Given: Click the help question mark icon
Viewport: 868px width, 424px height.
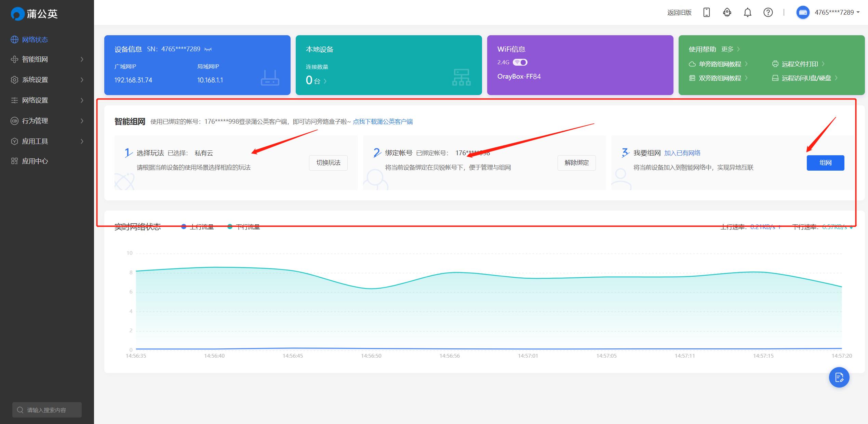Looking at the screenshot, I should coord(768,13).
